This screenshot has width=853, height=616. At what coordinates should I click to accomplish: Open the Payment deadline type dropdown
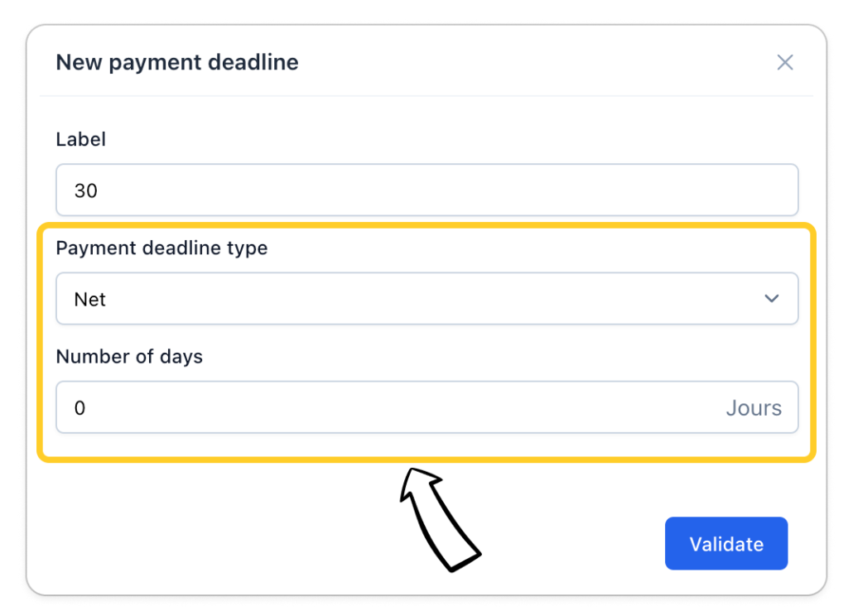point(426,299)
